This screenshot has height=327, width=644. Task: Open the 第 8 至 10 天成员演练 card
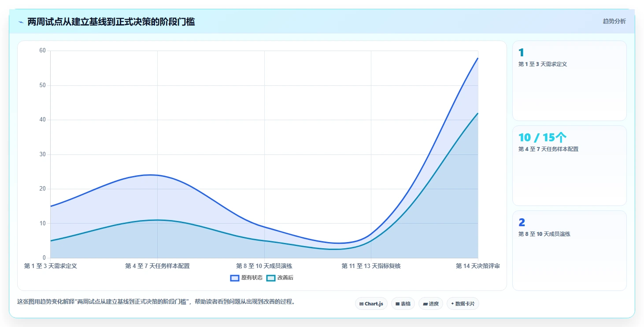pos(569,250)
